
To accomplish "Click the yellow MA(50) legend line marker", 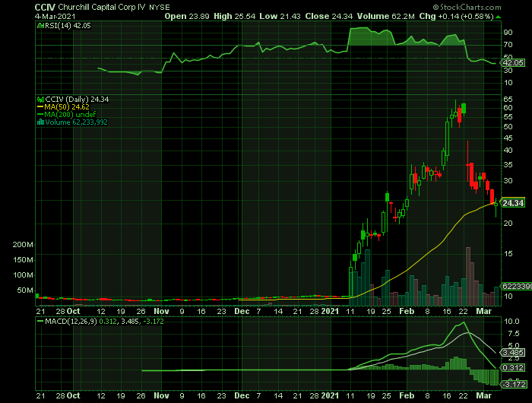I will (x=41, y=106).
